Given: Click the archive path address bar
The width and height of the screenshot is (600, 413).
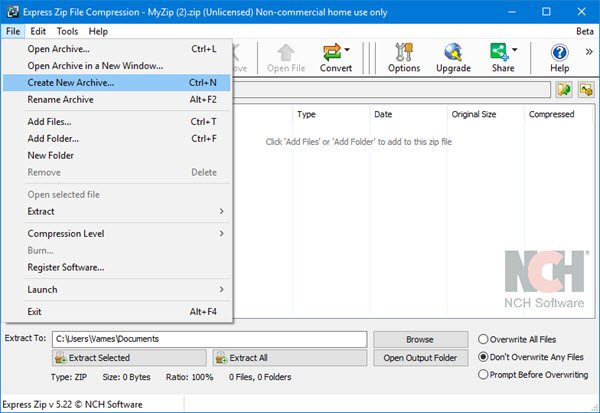Looking at the screenshot, I should click(391, 90).
